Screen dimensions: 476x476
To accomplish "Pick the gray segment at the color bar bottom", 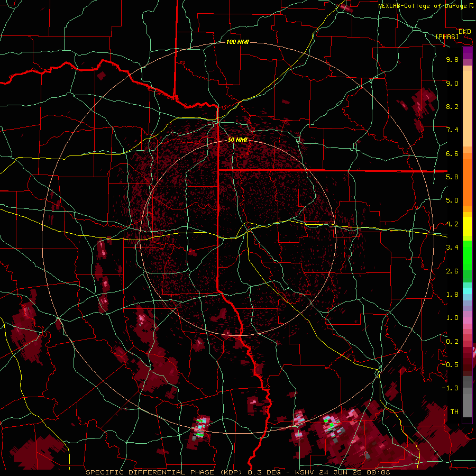I will [467, 402].
